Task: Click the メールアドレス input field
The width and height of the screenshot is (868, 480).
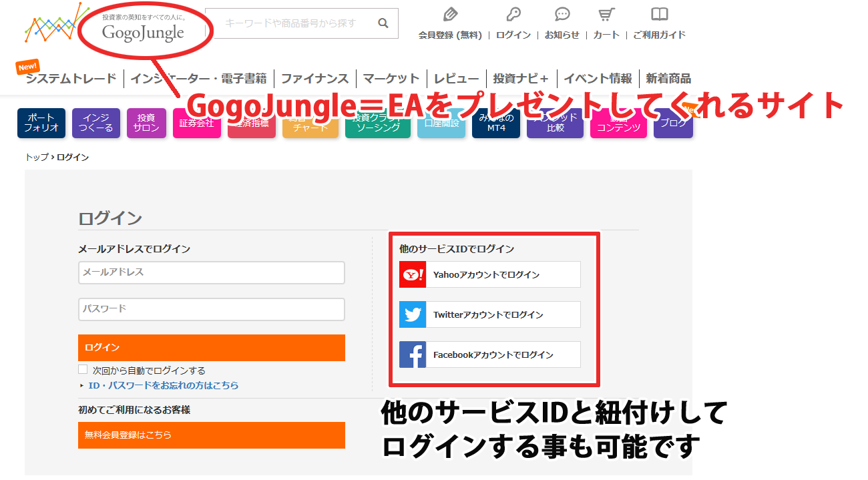Action: pyautogui.click(x=211, y=272)
